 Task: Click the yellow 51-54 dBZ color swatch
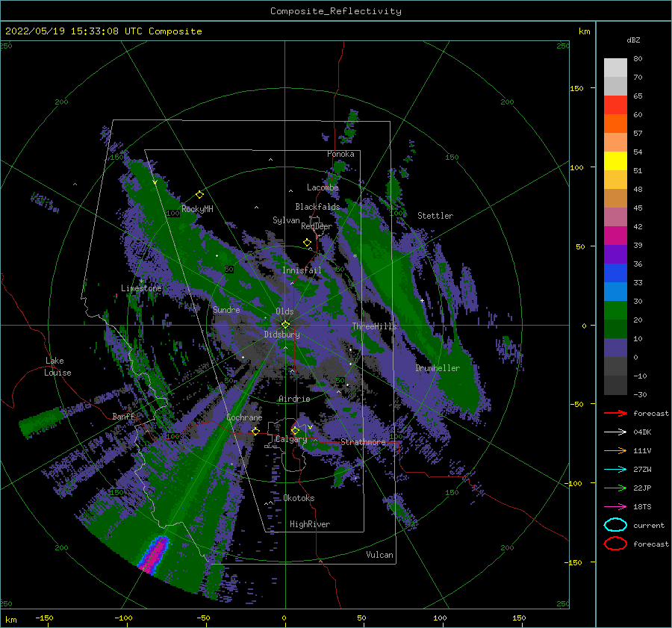[615, 161]
